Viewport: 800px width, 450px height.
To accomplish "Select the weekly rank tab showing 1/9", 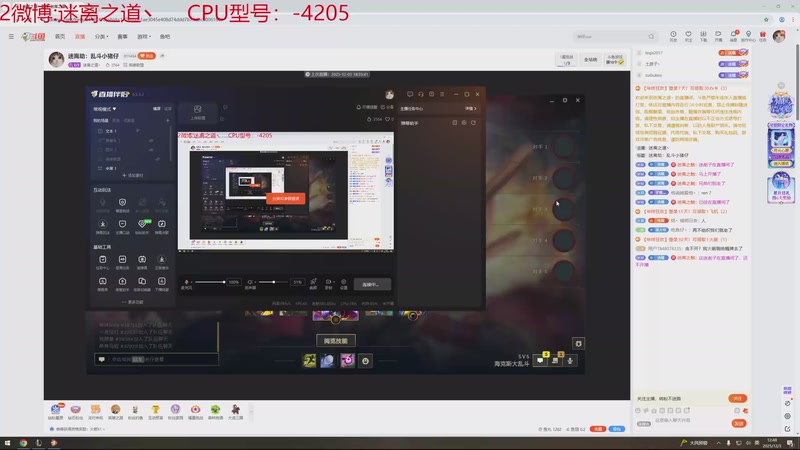I will point(566,60).
